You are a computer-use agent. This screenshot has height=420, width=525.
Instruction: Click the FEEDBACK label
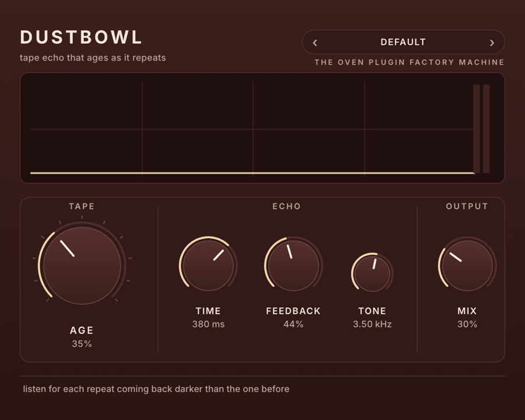click(x=293, y=311)
